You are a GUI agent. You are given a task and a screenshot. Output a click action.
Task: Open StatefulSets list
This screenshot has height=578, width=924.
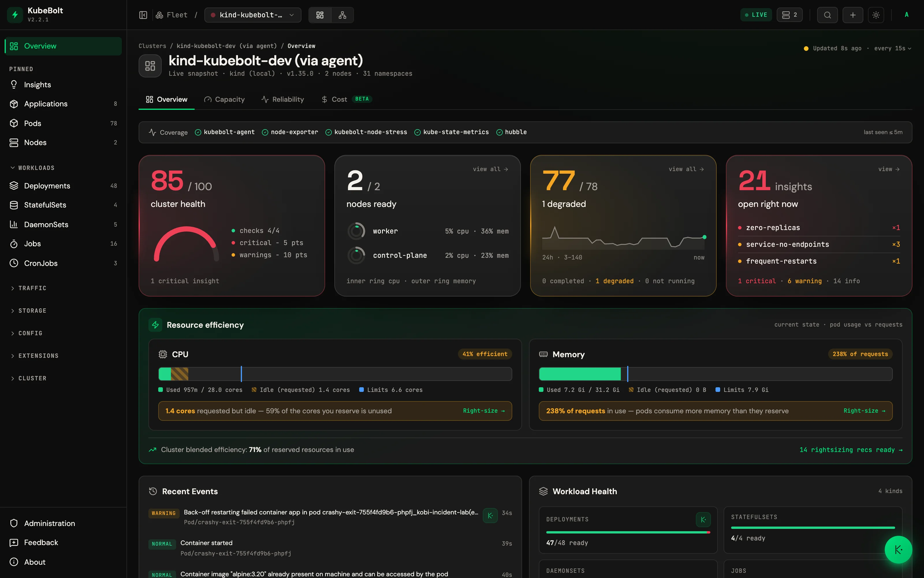63,205
